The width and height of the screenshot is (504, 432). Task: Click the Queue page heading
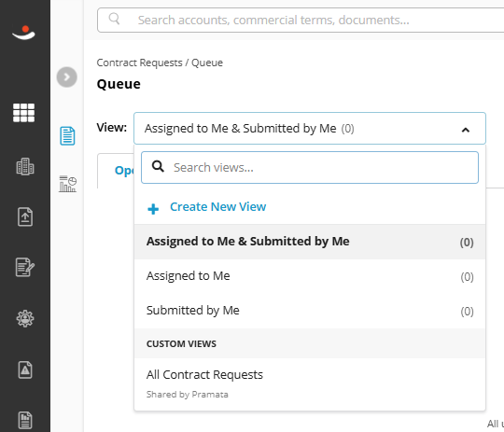tap(119, 84)
